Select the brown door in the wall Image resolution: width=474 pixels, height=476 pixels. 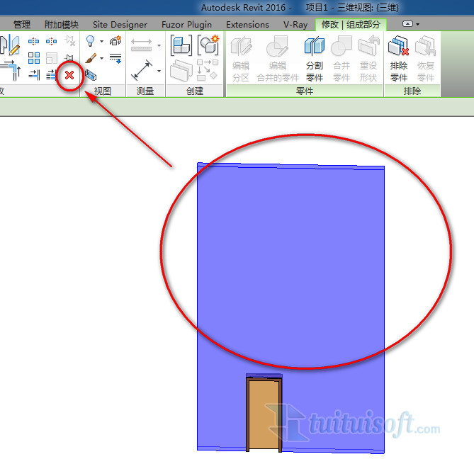264,414
